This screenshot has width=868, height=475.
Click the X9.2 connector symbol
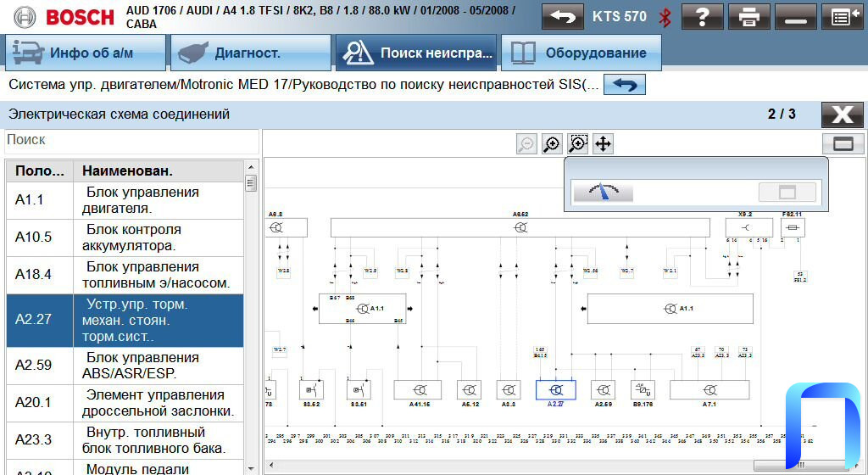[749, 227]
